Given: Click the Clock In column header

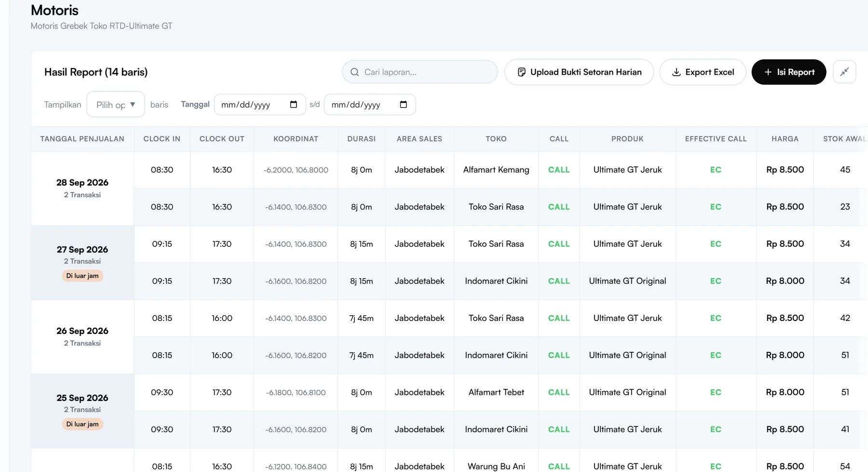Looking at the screenshot, I should point(162,139).
